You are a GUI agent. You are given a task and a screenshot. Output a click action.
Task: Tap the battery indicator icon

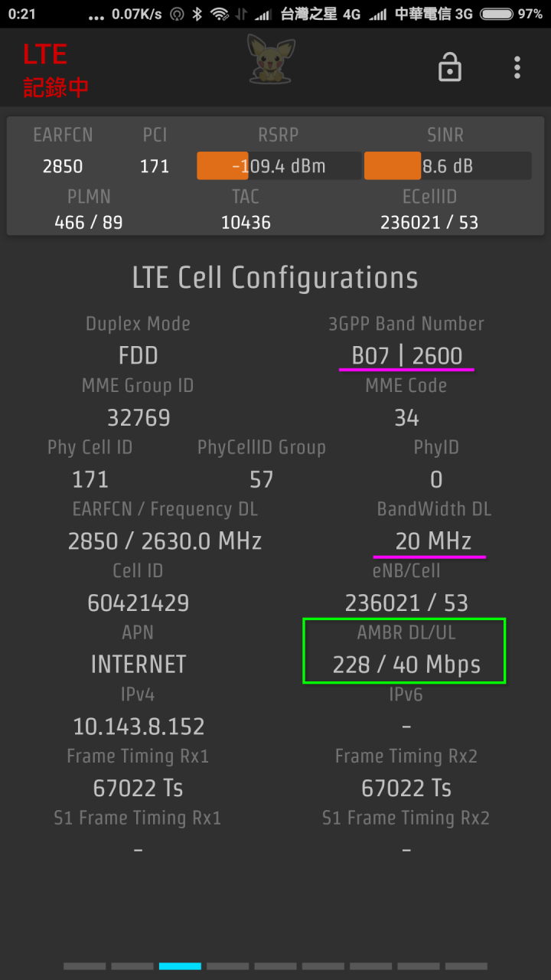pyautogui.click(x=496, y=14)
